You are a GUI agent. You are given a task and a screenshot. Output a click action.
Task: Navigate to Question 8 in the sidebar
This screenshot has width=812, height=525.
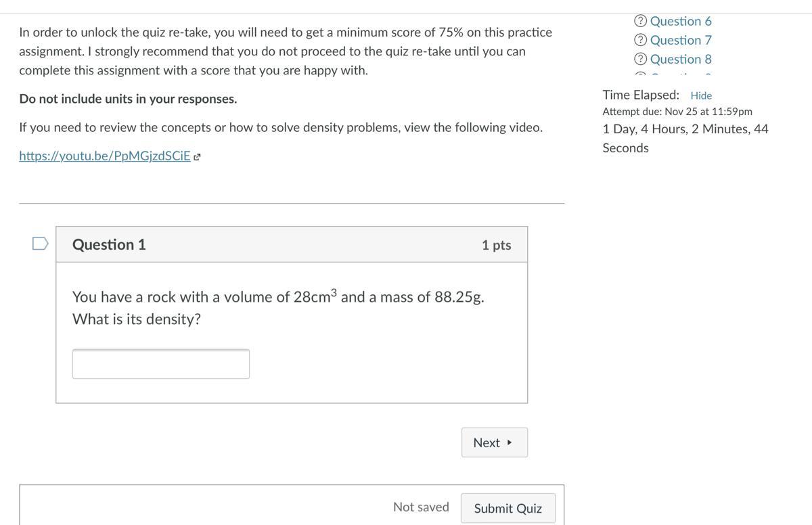coord(681,59)
